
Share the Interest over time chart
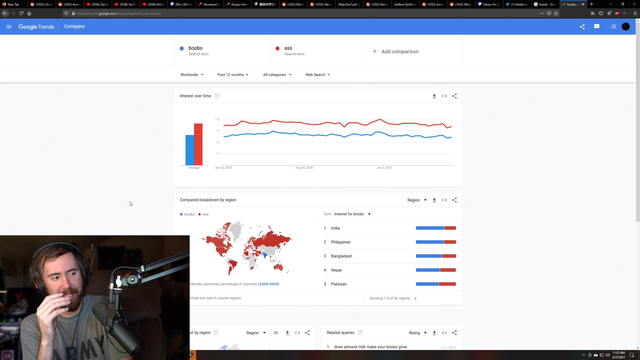coord(454,96)
